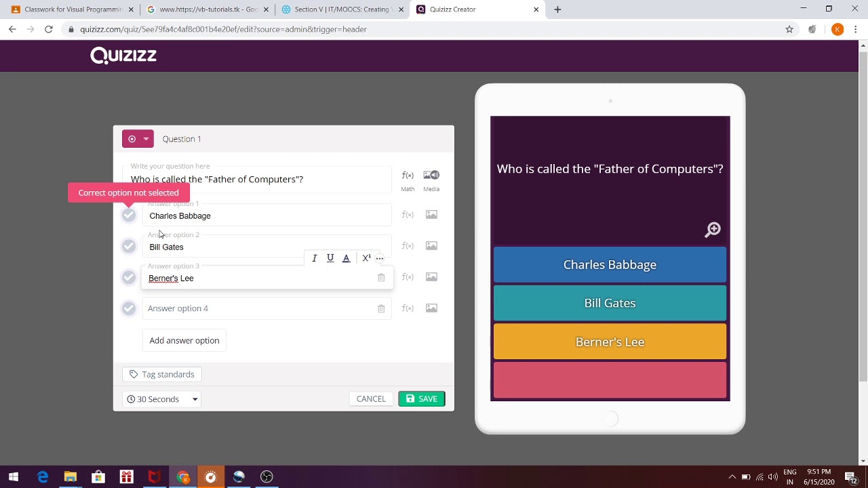
Task: Apply underline formatting to the selected text
Action: click(330, 258)
